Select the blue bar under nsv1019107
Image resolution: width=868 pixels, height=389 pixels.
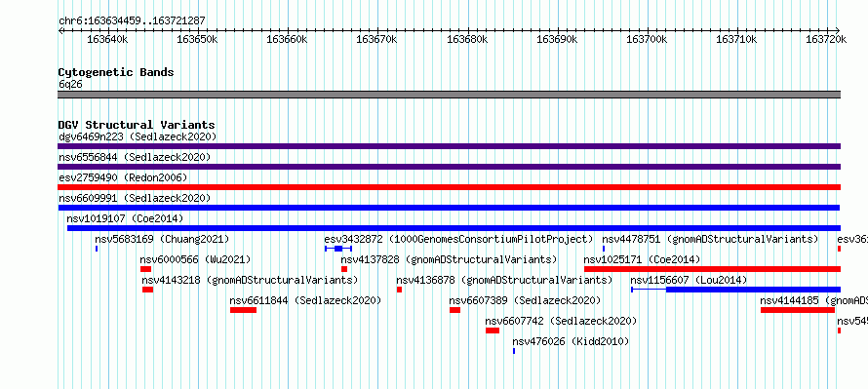454,228
